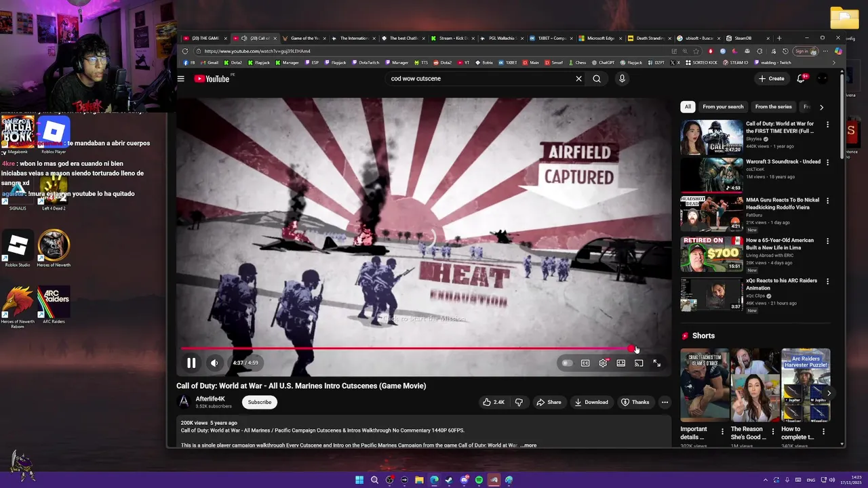
Task: Click the browser Sign in button
Action: click(805, 52)
